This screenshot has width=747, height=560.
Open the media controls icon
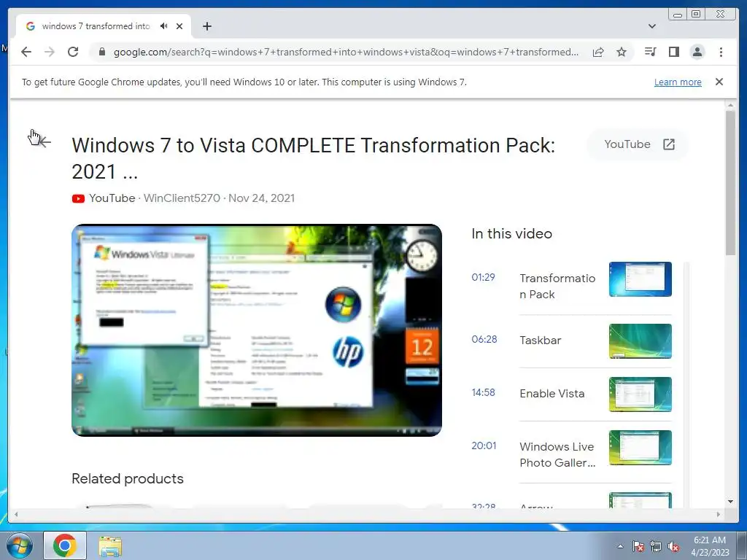[650, 52]
